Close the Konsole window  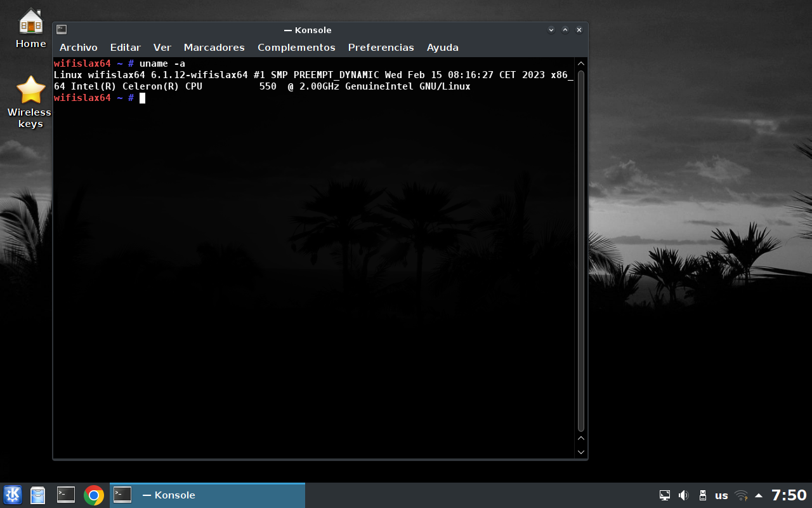[x=579, y=30]
